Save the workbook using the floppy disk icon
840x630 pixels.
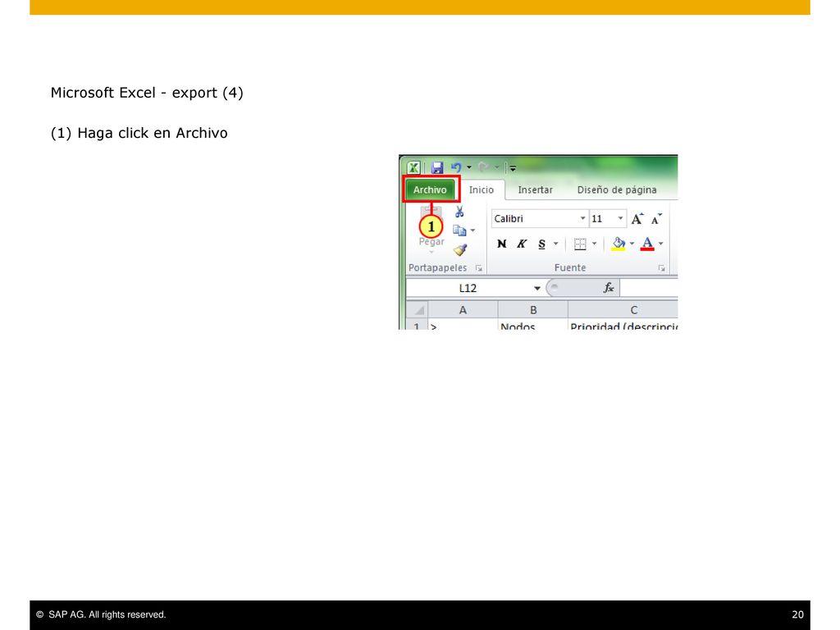click(437, 167)
